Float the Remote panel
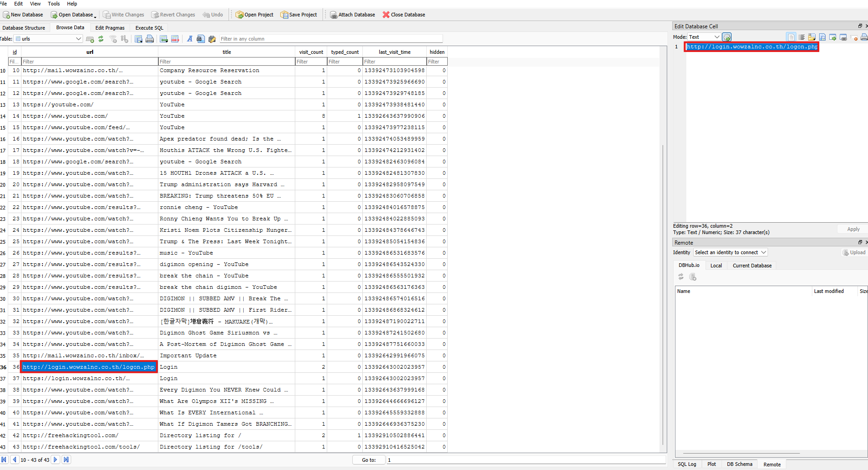 pyautogui.click(x=860, y=242)
